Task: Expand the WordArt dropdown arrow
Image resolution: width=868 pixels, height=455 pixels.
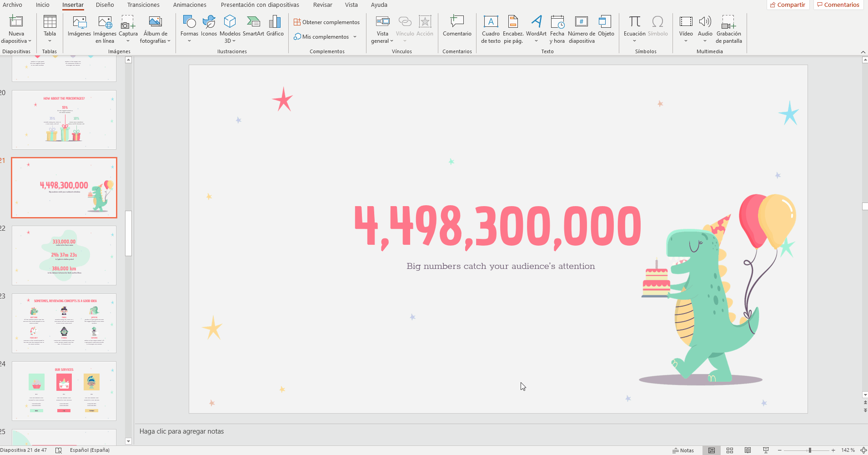Action: point(536,41)
